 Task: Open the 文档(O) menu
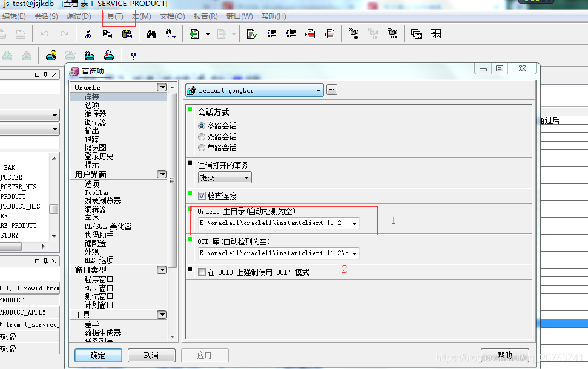tap(173, 16)
